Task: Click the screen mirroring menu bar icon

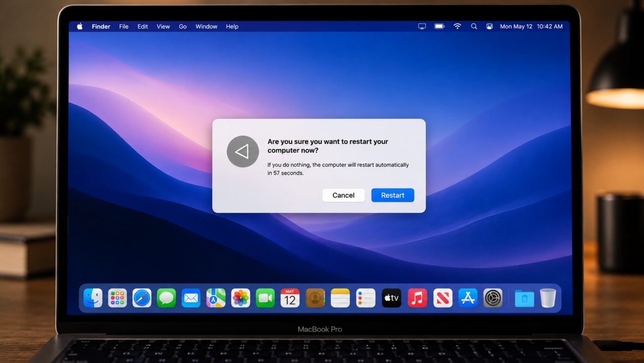Action: 422,26
